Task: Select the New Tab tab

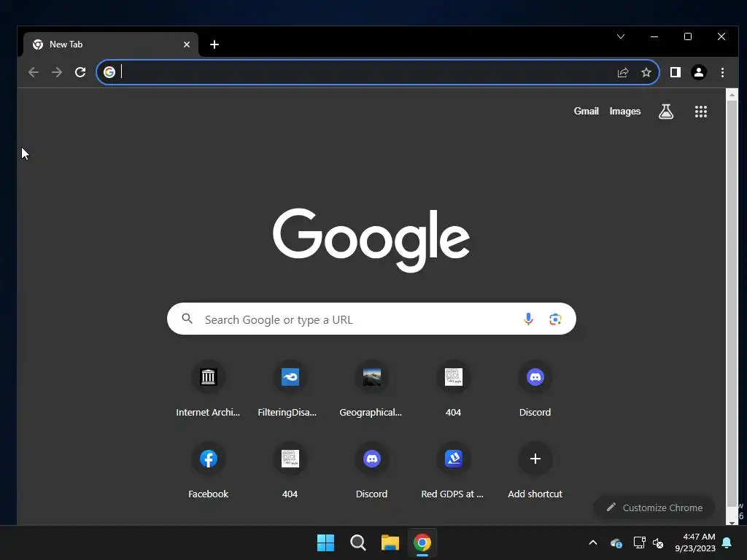Action: pos(111,44)
